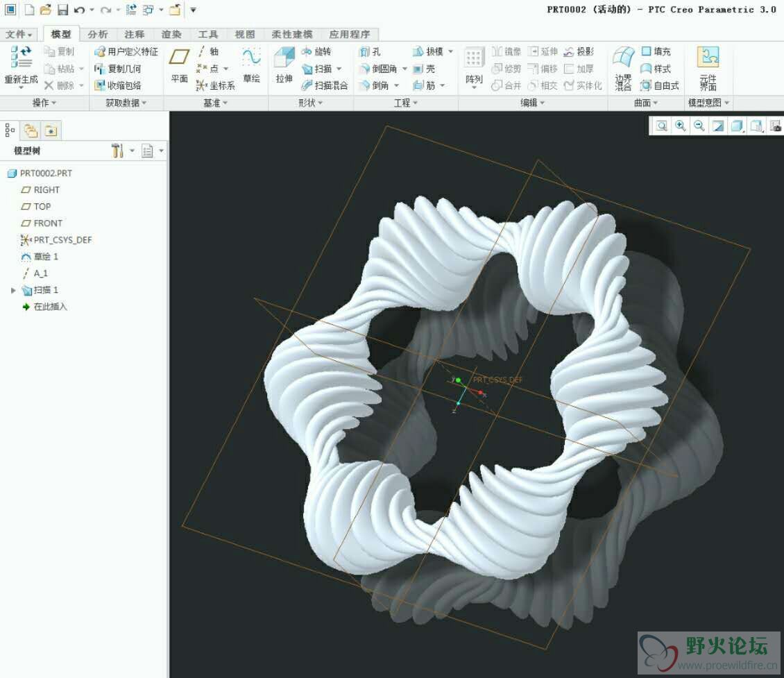The image size is (784, 678).
Task: Select the 平面 (Plane) datum tool
Action: (x=180, y=65)
